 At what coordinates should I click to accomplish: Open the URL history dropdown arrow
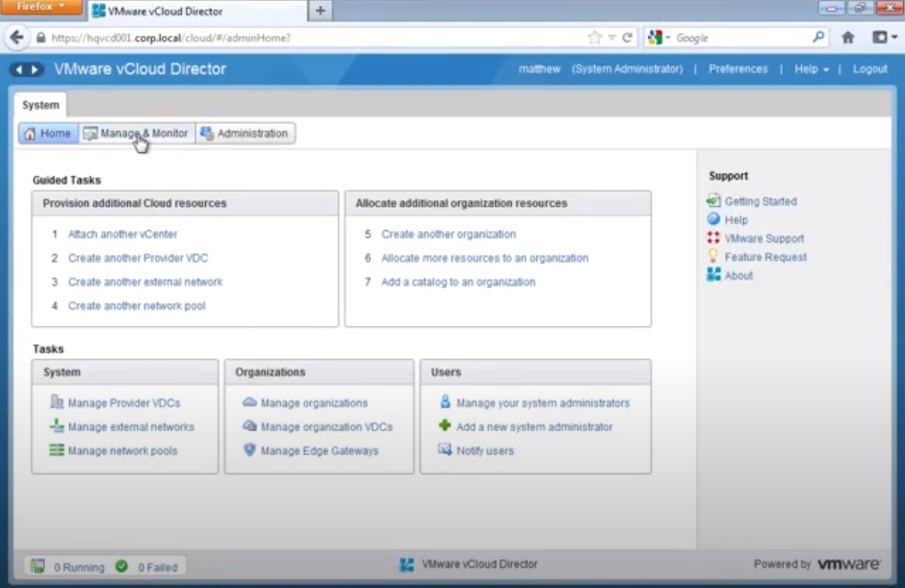(612, 38)
